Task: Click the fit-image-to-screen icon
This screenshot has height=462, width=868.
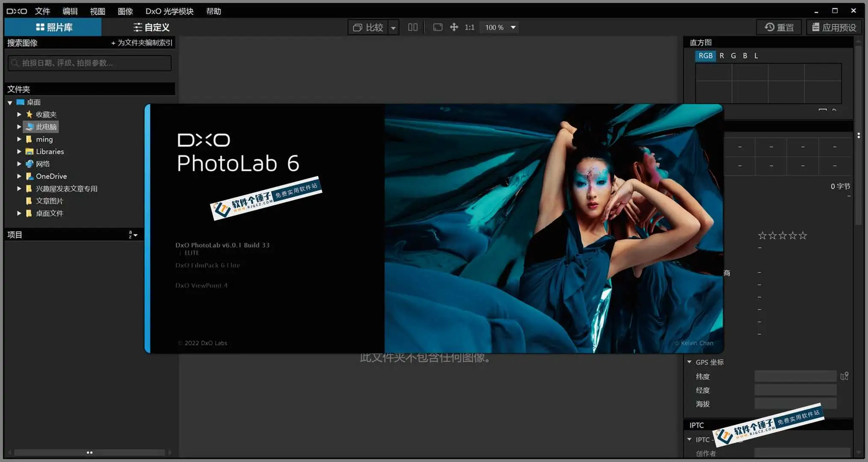Action: click(x=437, y=27)
